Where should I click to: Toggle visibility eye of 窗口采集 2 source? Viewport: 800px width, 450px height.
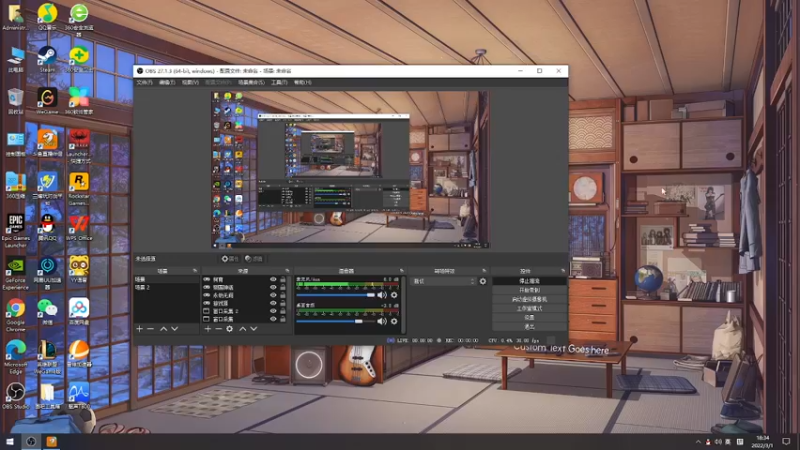(273, 311)
